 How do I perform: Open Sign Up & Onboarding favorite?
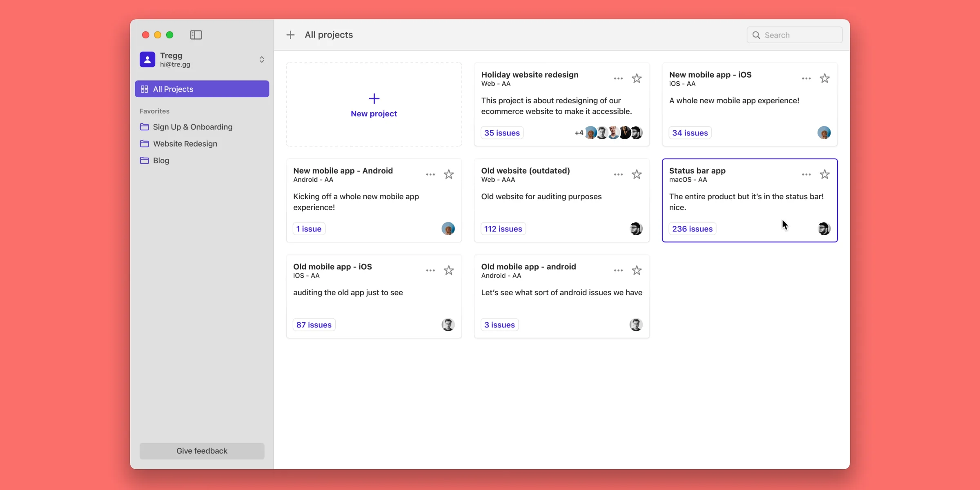click(202, 127)
